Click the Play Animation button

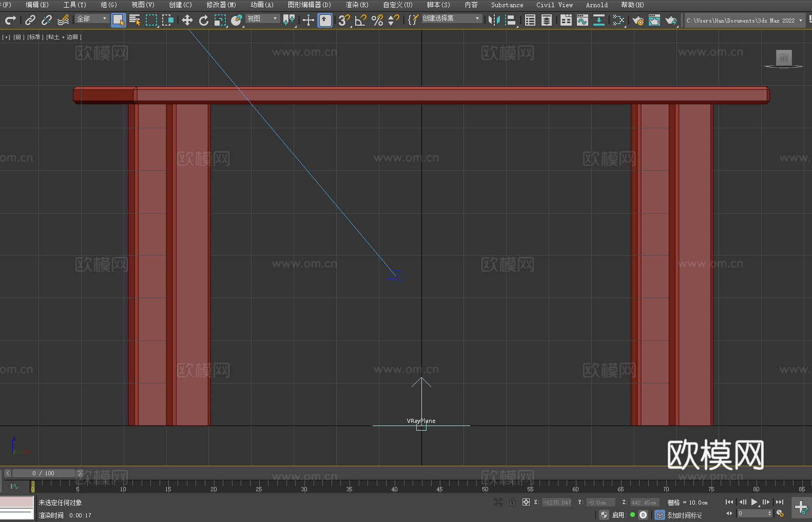pos(755,502)
